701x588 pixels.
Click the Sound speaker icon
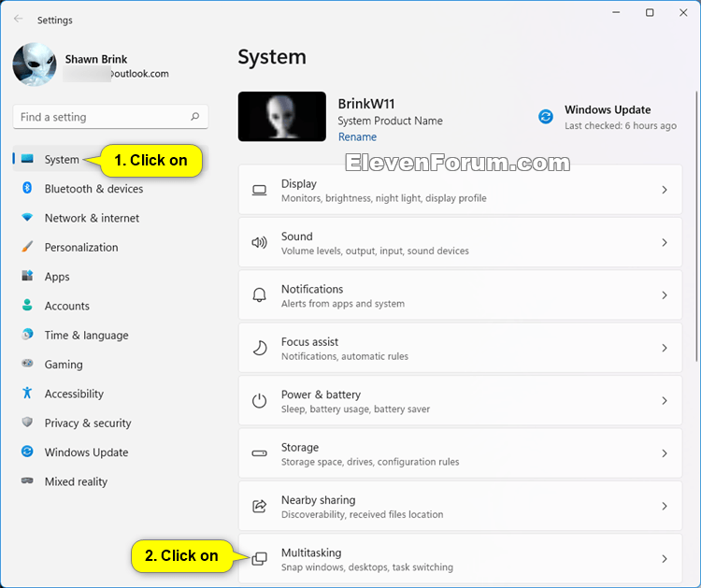(259, 243)
